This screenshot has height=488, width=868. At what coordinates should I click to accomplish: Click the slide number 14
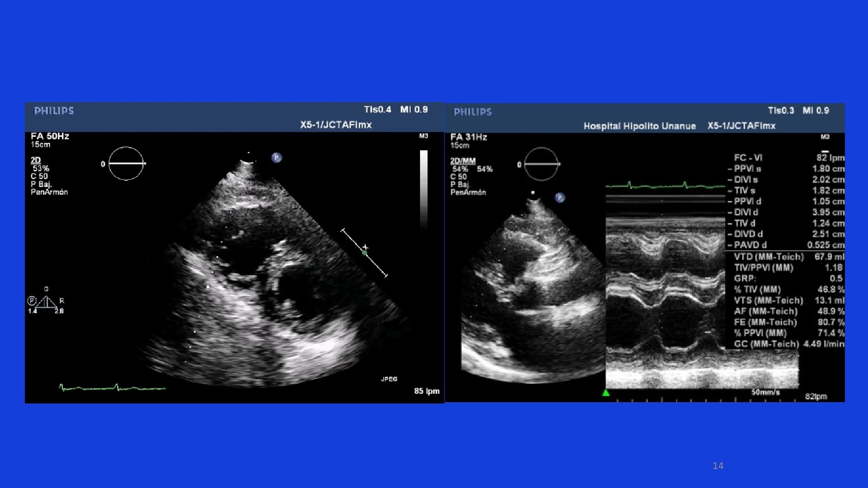(x=718, y=466)
